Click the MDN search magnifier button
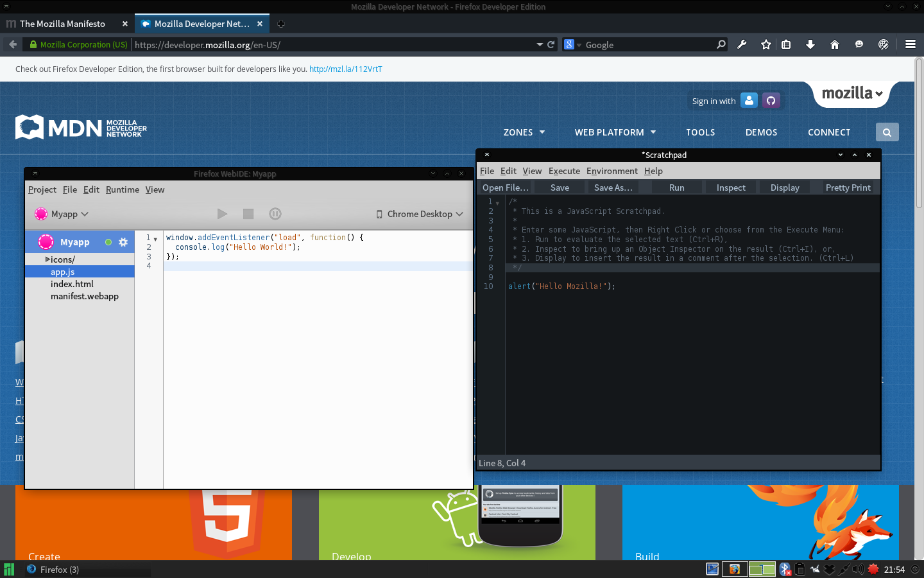This screenshot has width=924, height=578. 887,132
